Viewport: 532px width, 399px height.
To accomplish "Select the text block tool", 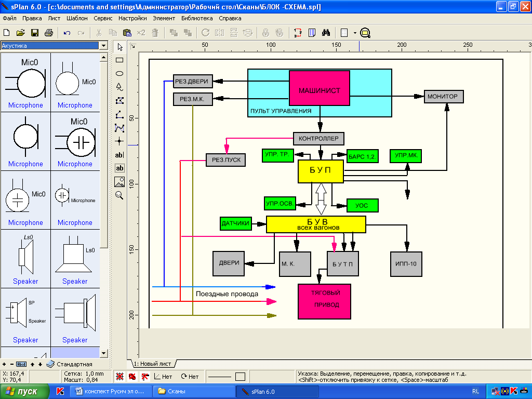I will coord(119,168).
